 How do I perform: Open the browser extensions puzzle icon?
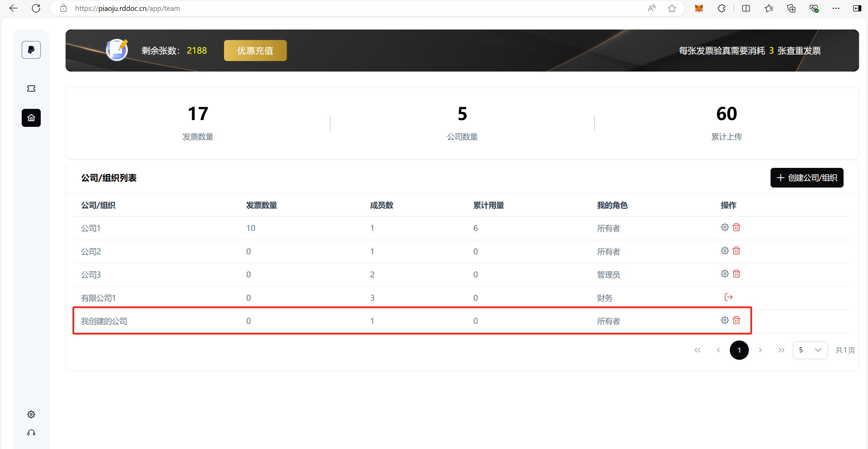(x=722, y=8)
